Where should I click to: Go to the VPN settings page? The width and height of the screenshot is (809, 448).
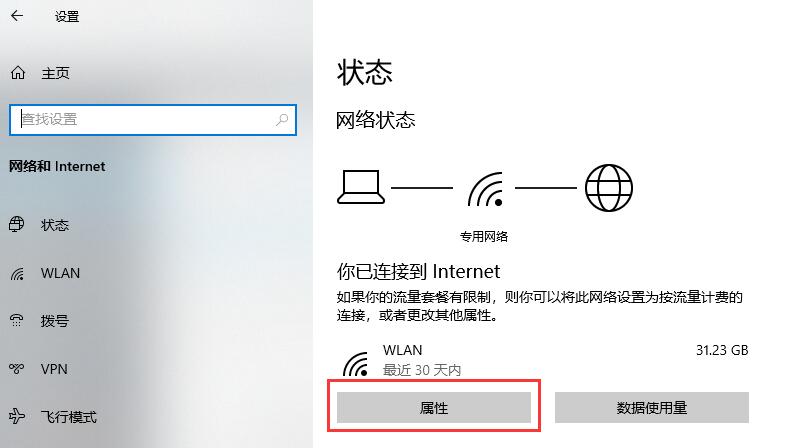pos(54,369)
